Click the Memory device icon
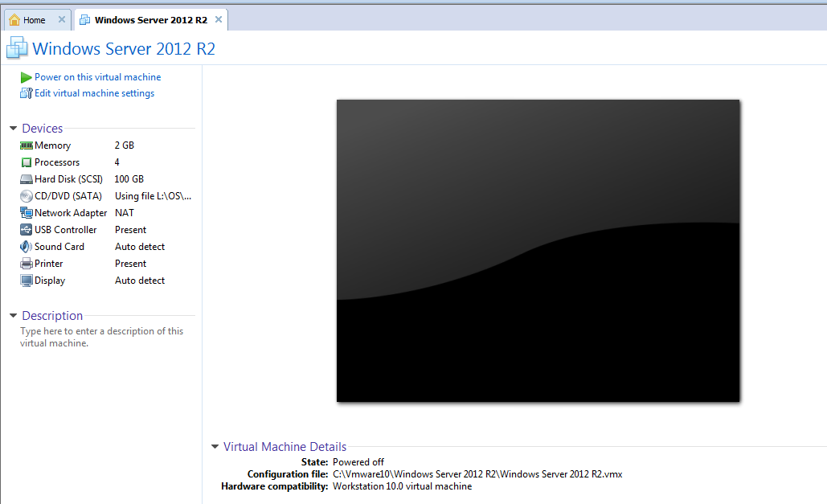Viewport: 827px width, 504px height. coord(27,145)
